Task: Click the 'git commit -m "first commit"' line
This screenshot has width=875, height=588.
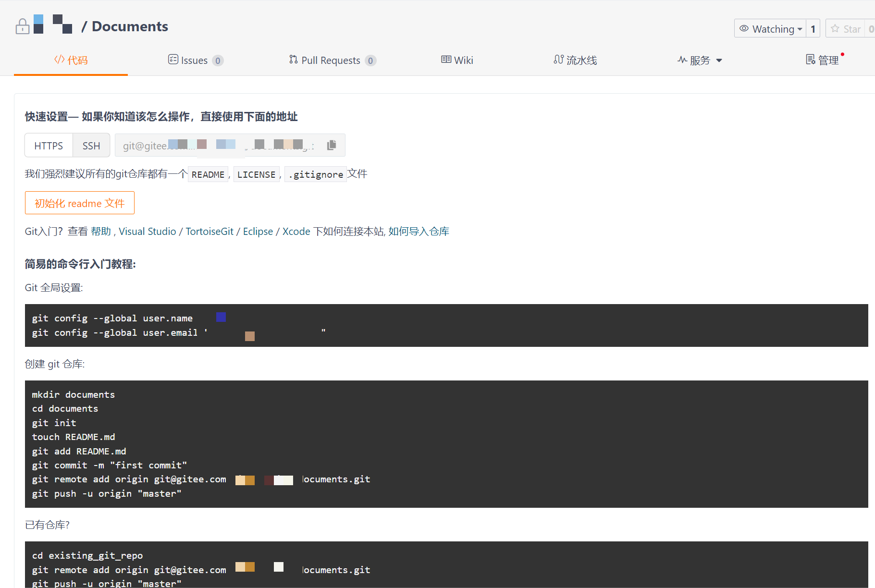Action: (x=109, y=465)
